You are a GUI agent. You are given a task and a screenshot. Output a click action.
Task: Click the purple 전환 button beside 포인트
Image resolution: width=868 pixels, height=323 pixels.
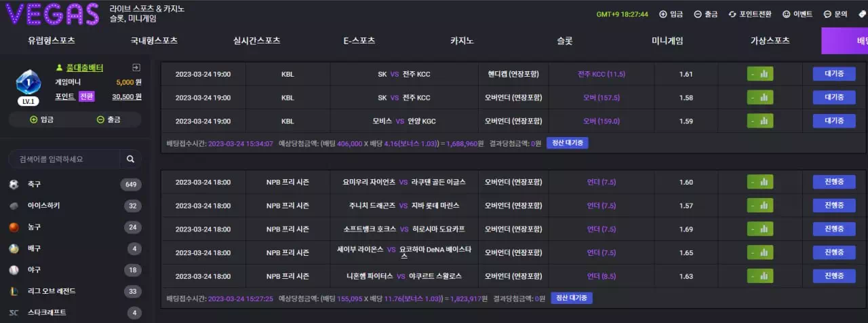87,96
